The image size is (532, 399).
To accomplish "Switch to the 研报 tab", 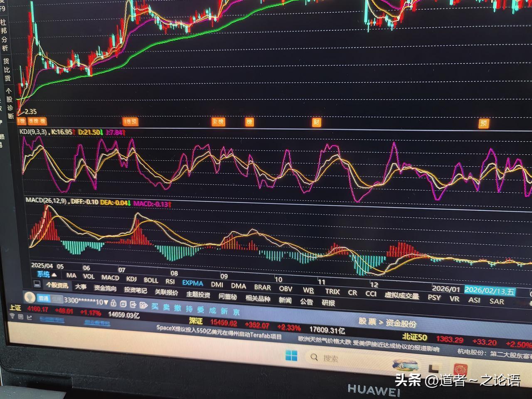I will click(328, 303).
